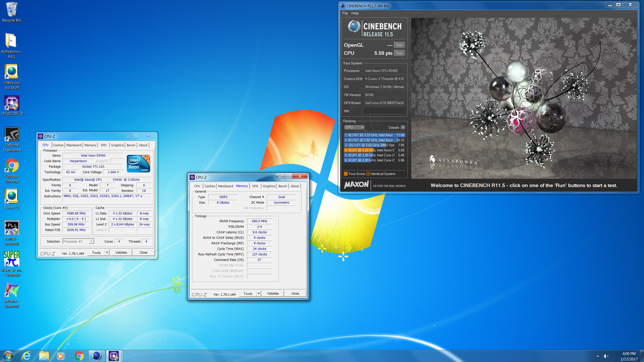The height and width of the screenshot is (362, 644).
Task: Open the Recycle Bin desktop icon
Action: click(12, 12)
